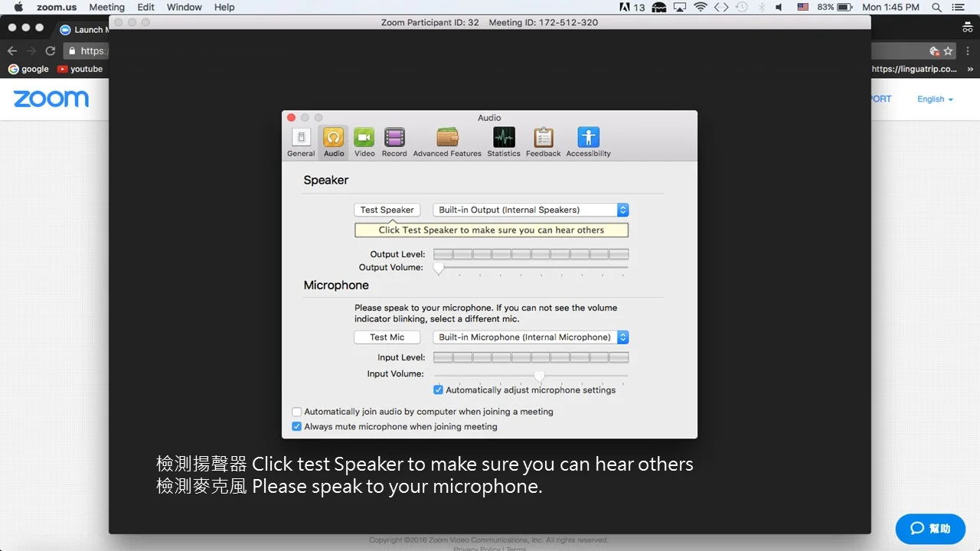
Task: Click the US flag input source
Action: (x=803, y=7)
